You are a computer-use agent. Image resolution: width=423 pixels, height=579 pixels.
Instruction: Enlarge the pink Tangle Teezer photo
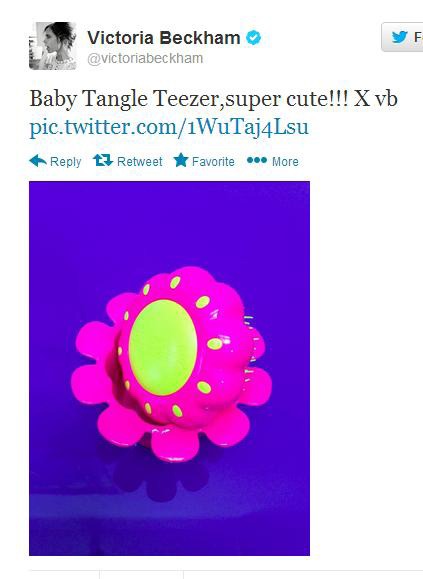pyautogui.click(x=169, y=368)
